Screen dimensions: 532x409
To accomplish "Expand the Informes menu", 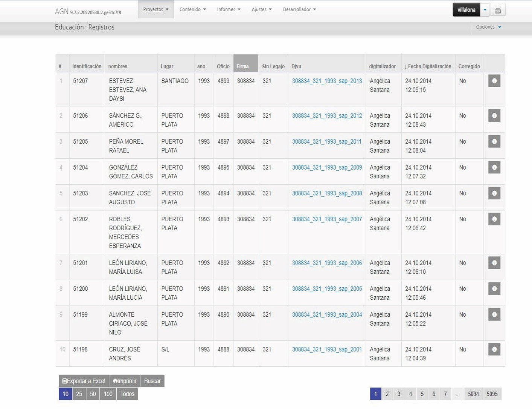I will coord(229,9).
